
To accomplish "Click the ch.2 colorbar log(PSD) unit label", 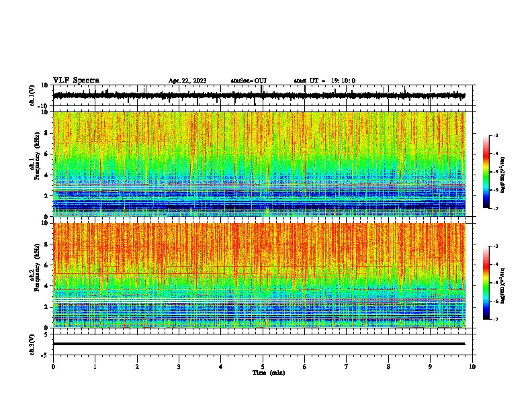I will pyautogui.click(x=503, y=286).
